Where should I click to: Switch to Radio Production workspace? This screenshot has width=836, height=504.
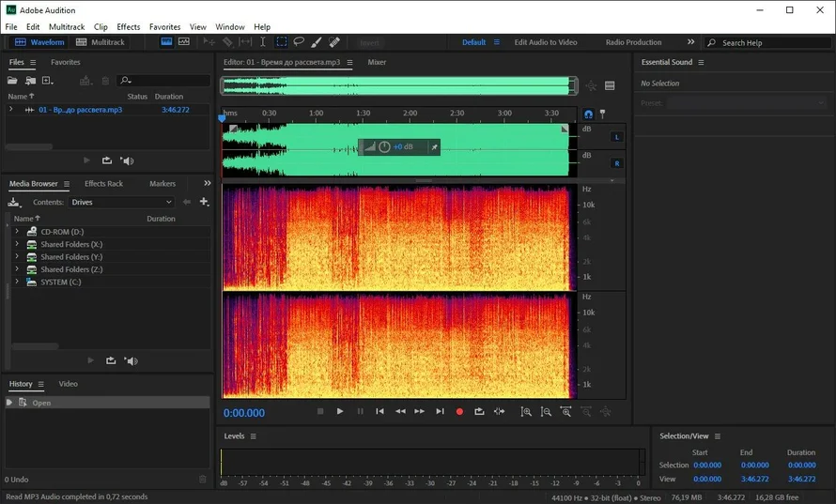633,42
